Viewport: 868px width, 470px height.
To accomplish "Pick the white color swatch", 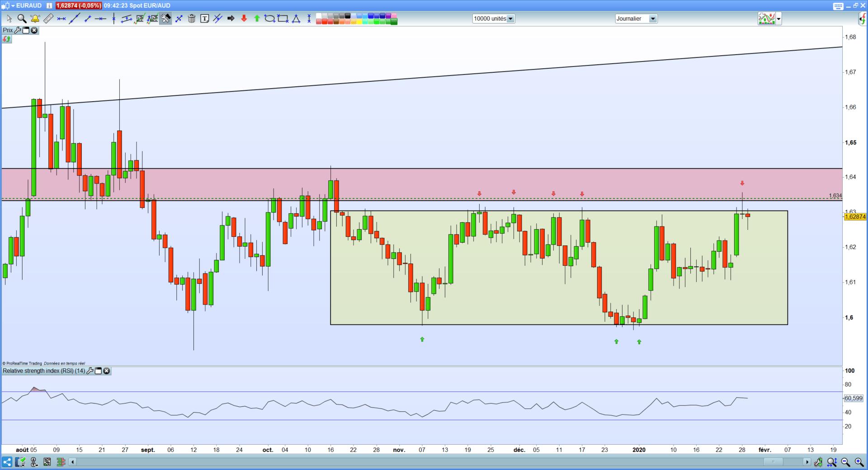I will coord(319,16).
